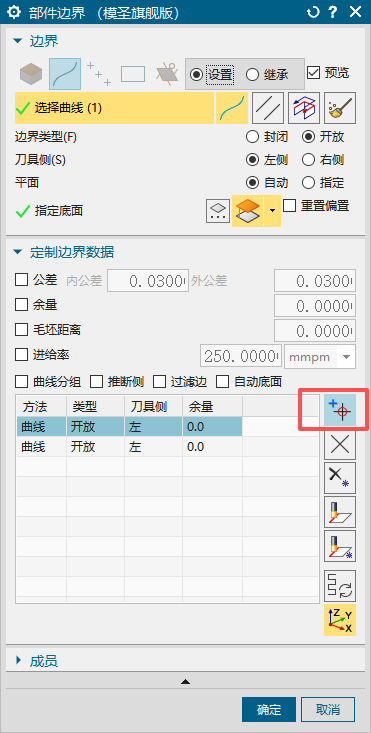
Task: Click the reset dialog icon in title bar
Action: click(x=313, y=12)
